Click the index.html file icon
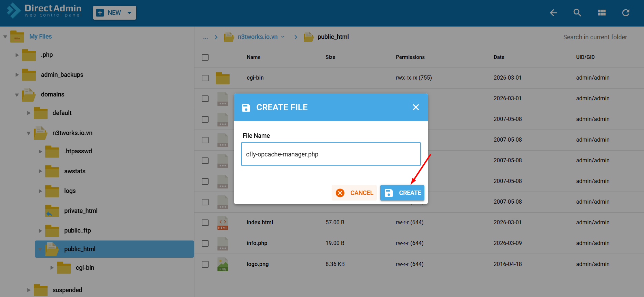The height and width of the screenshot is (297, 644). [223, 223]
